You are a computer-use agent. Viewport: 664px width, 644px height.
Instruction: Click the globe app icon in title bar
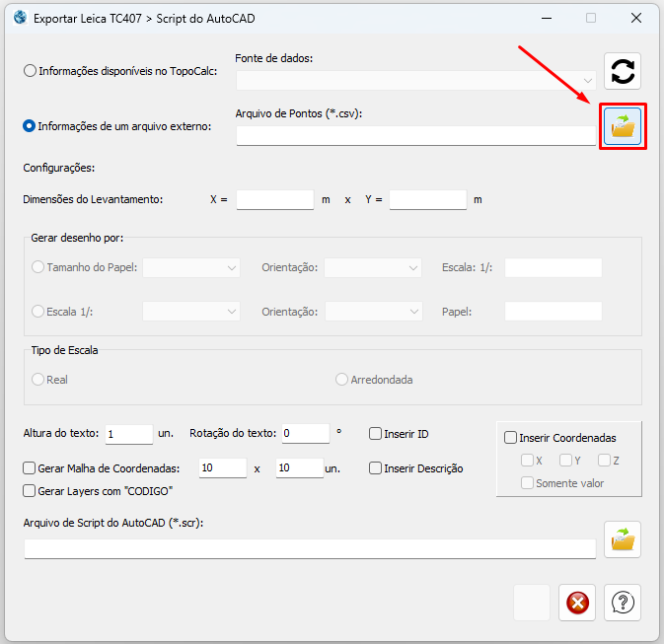coord(20,18)
